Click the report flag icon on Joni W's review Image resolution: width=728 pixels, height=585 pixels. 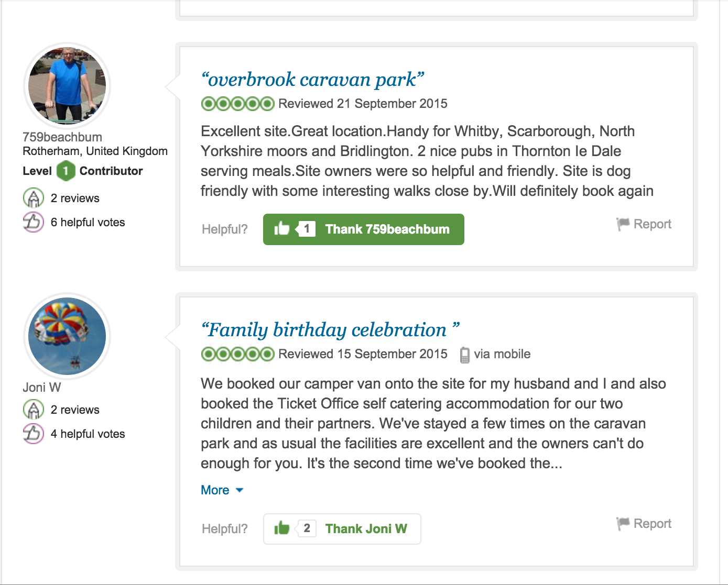[x=623, y=524]
